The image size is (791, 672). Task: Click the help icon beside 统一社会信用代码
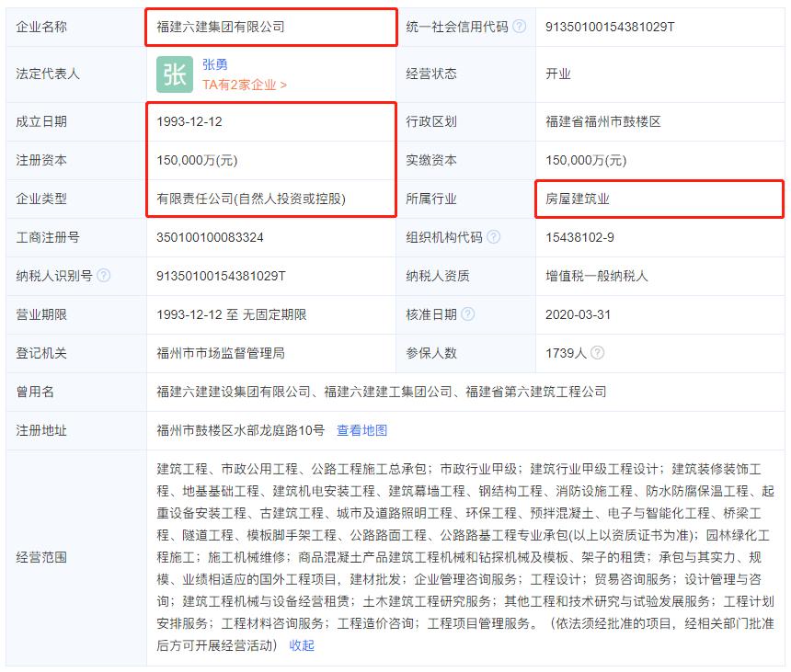click(x=519, y=27)
